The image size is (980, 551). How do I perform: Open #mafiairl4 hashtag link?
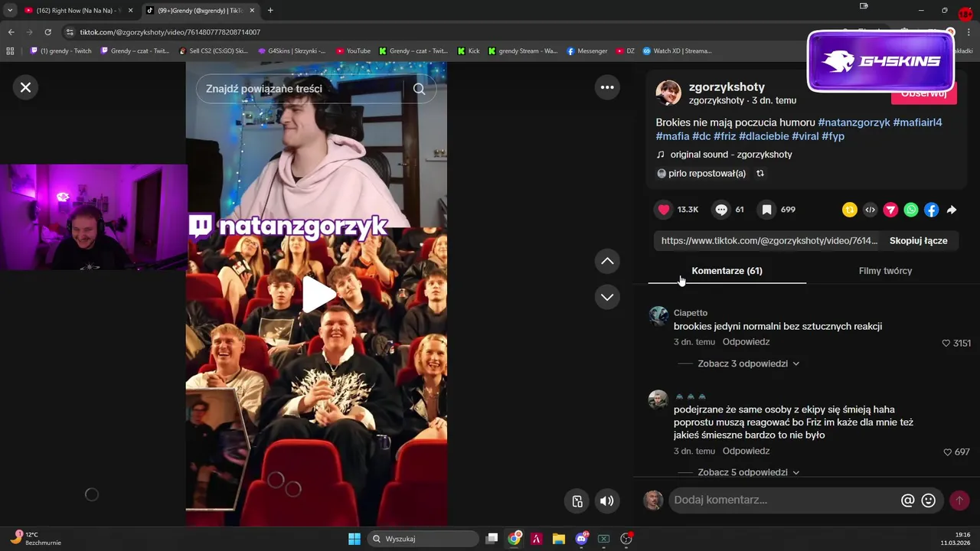pyautogui.click(x=917, y=122)
